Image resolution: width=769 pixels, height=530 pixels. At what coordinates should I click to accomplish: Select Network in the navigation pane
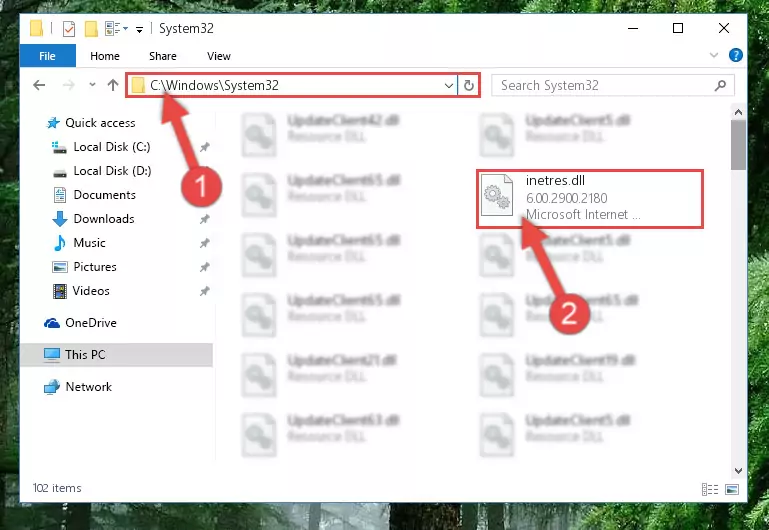[x=88, y=387]
